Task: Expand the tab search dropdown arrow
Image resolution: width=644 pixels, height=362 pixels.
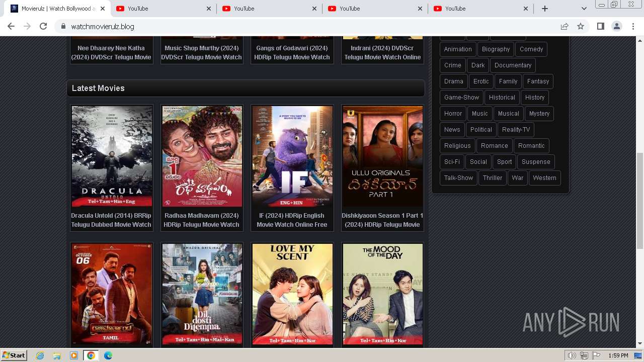Action: [584, 9]
